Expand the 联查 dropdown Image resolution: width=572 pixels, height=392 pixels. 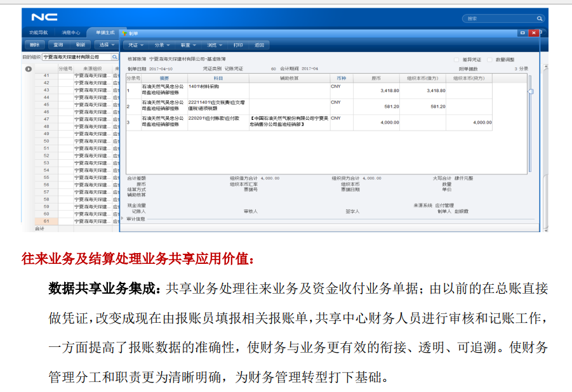click(188, 45)
